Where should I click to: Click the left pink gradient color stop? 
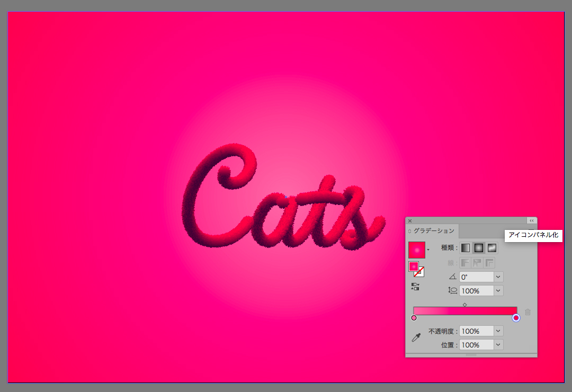pos(414,318)
